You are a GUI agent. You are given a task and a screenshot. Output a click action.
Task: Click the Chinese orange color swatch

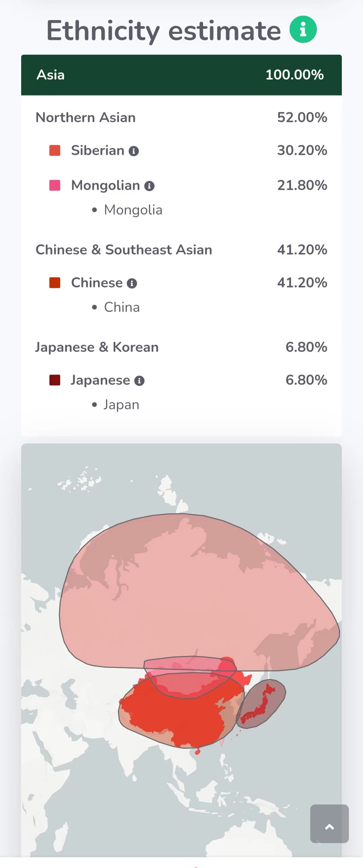55,283
